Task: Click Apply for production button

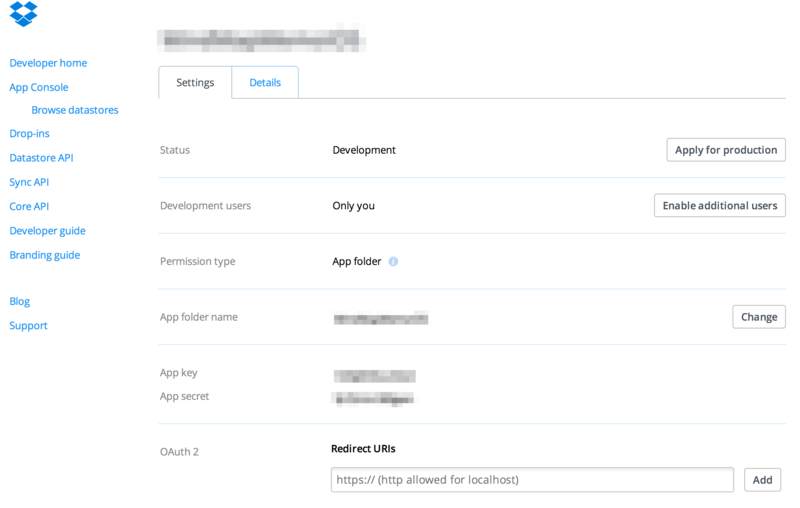Action: pyautogui.click(x=725, y=150)
